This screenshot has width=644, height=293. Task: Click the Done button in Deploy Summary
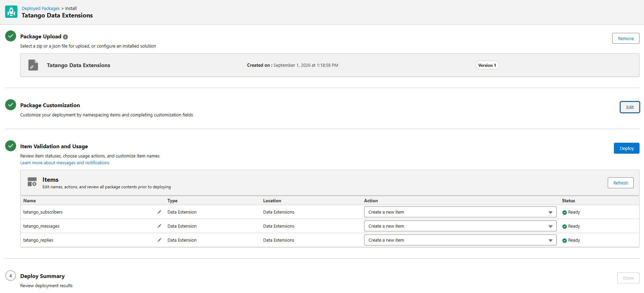(628, 278)
